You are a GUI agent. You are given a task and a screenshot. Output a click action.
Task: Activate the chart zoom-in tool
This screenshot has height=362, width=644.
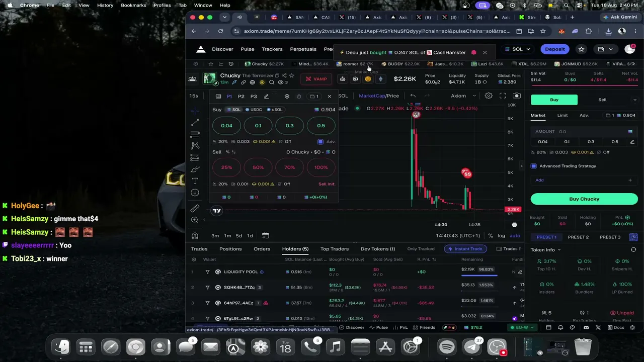point(195,220)
